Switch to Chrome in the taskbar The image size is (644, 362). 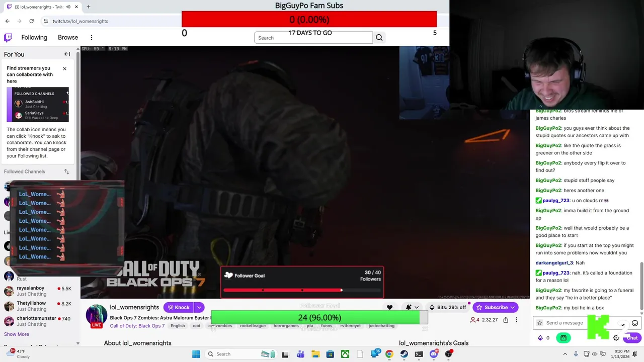click(x=389, y=354)
